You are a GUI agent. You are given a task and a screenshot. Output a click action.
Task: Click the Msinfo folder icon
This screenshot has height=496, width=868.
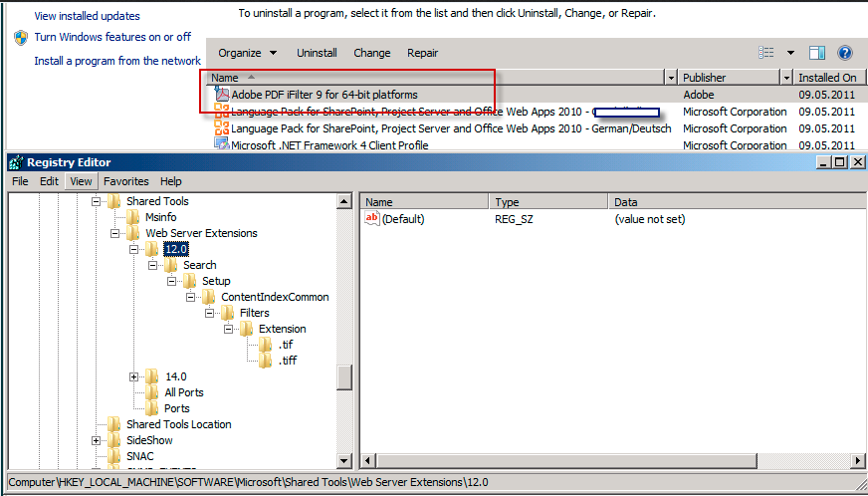click(x=132, y=217)
